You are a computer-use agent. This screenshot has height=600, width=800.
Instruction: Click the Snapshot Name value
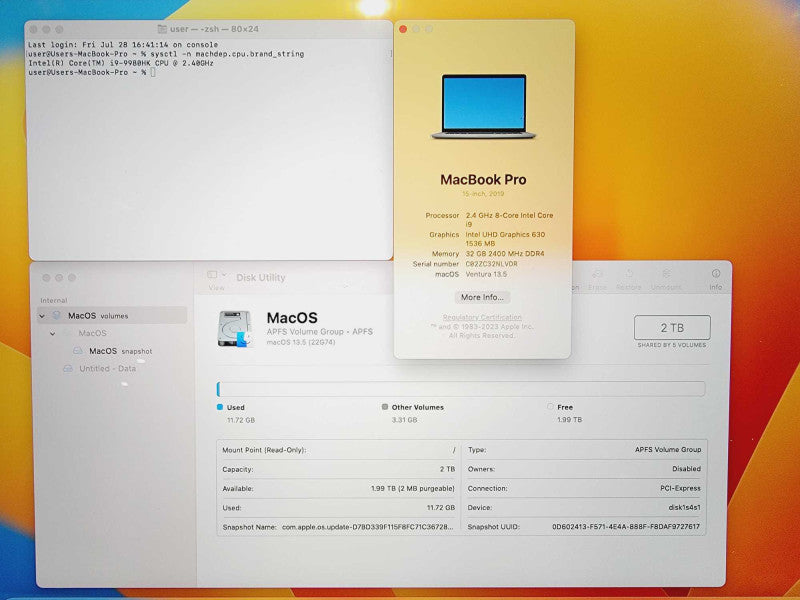(367, 527)
